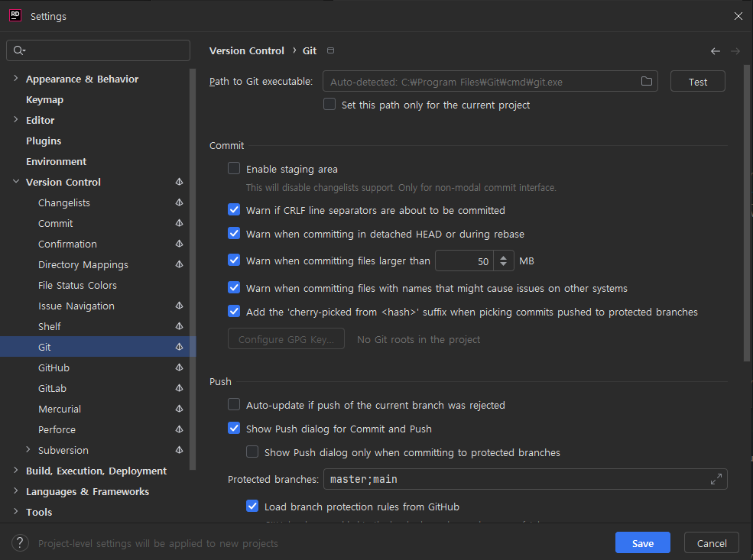This screenshot has height=560, width=753.
Task: Click the search magnifier in settings search box
Action: coord(18,50)
